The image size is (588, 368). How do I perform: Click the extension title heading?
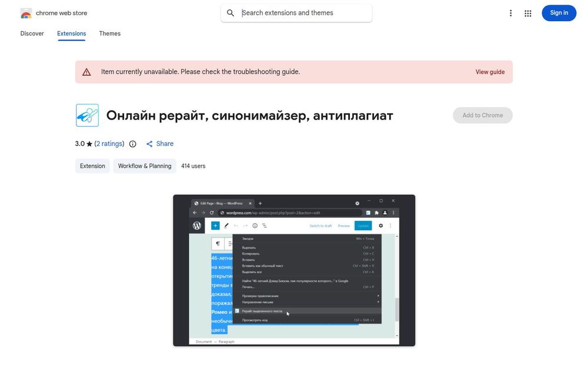pos(249,115)
